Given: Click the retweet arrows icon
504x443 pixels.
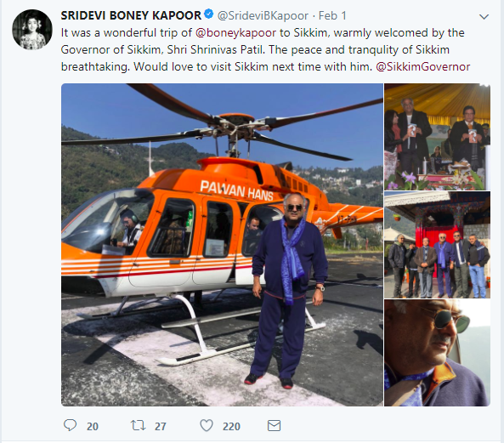Looking at the screenshot, I should point(138,426).
